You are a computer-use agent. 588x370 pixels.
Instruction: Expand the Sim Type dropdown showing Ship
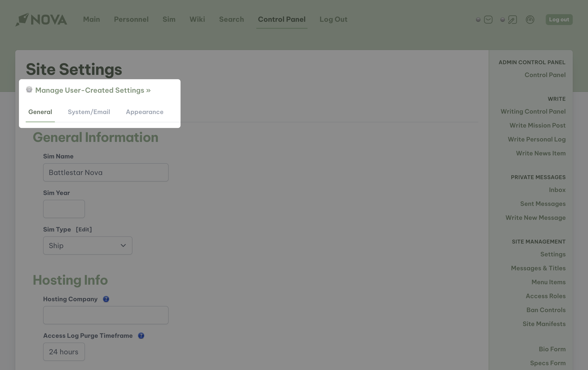click(x=88, y=246)
